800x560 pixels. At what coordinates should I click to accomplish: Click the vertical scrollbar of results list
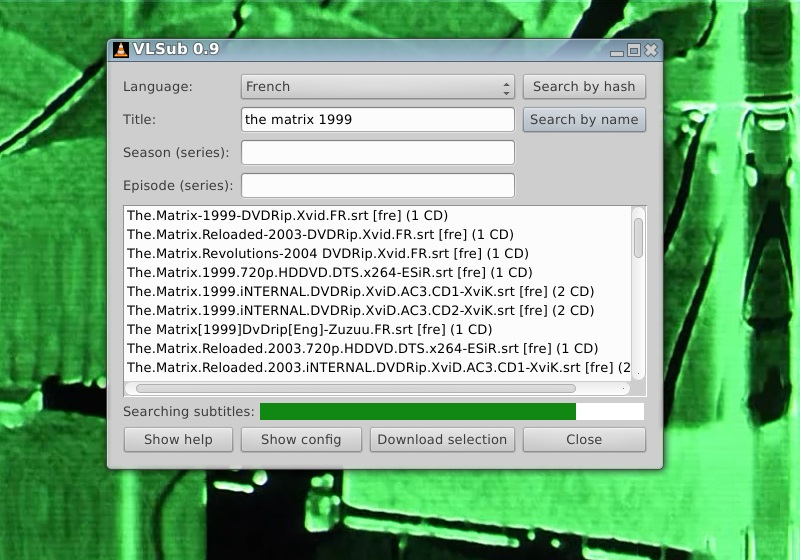(x=638, y=238)
